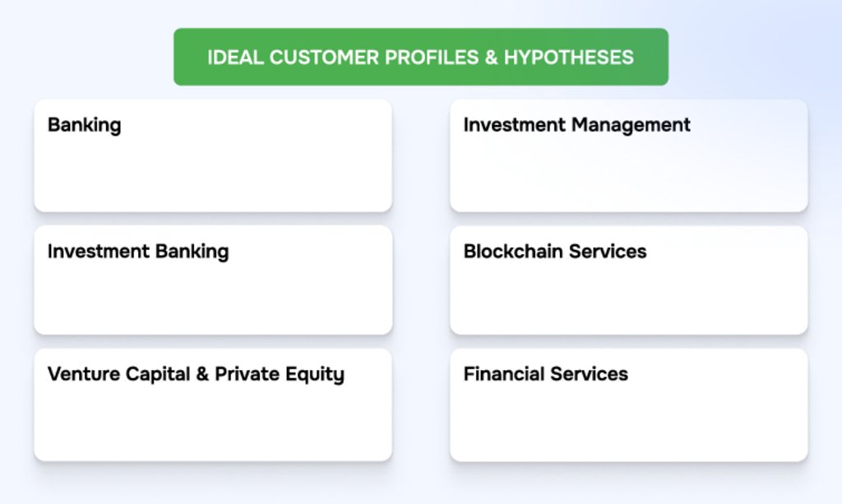Click empty body of the Banking card
Screen dimensions: 842x504
(212, 174)
